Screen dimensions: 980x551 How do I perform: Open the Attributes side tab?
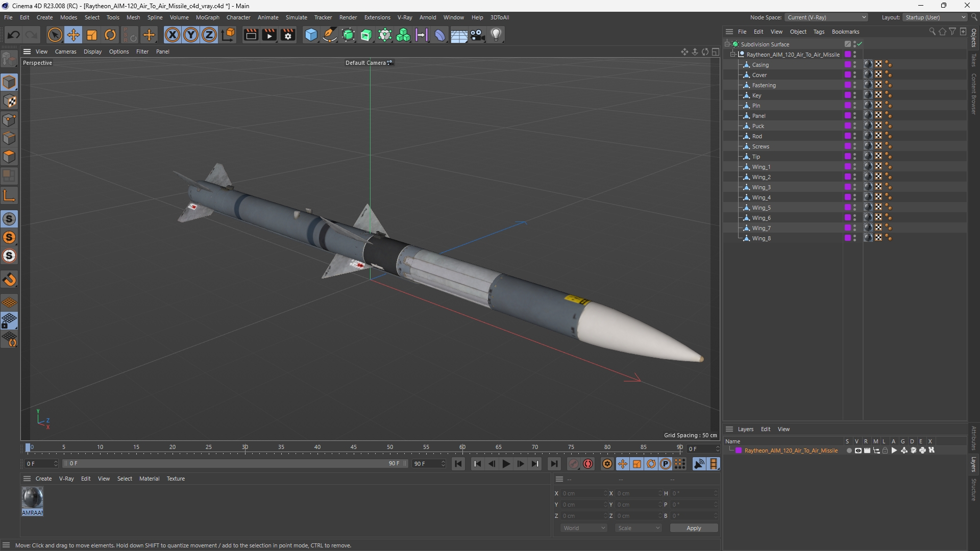973,438
